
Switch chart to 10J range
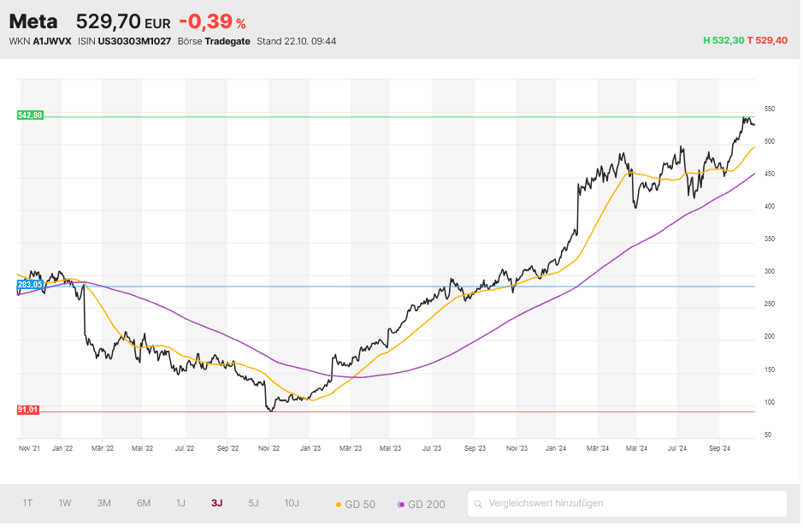click(292, 503)
